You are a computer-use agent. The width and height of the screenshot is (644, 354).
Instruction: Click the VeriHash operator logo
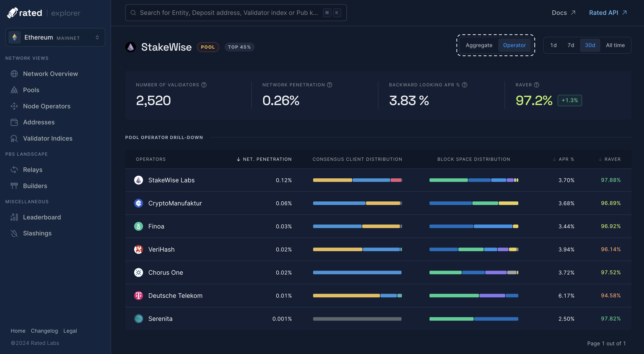pos(138,249)
